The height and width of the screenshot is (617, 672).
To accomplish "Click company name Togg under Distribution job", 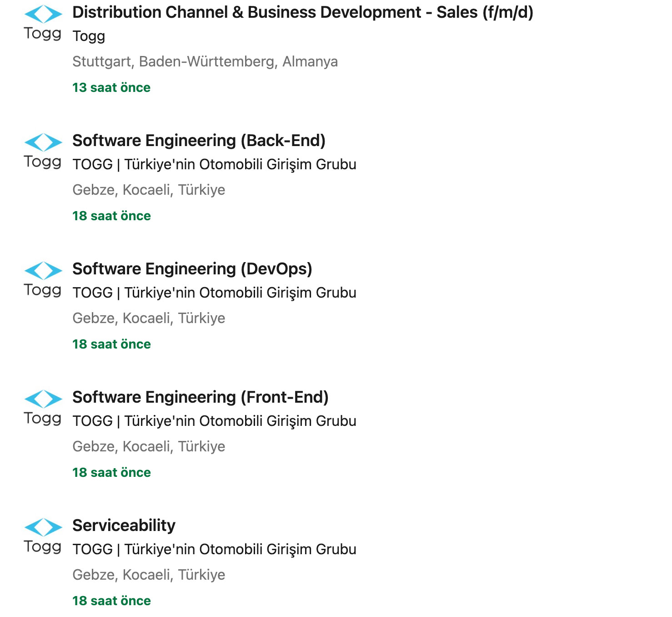I will pyautogui.click(x=89, y=36).
